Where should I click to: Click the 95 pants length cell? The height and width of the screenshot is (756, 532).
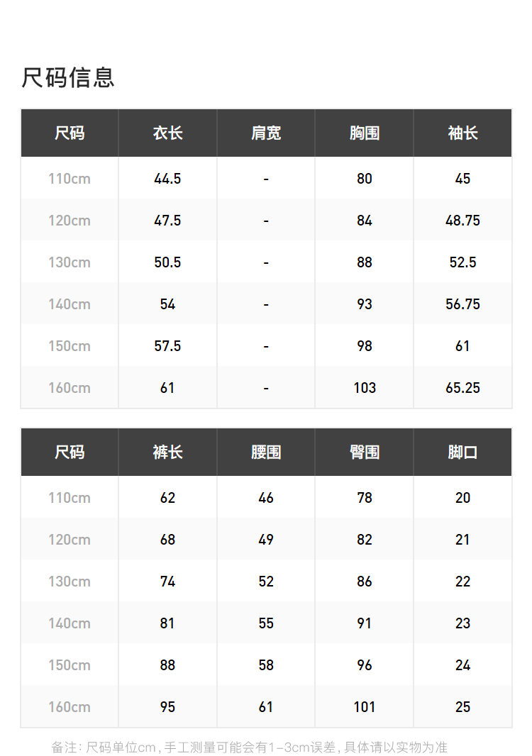167,707
